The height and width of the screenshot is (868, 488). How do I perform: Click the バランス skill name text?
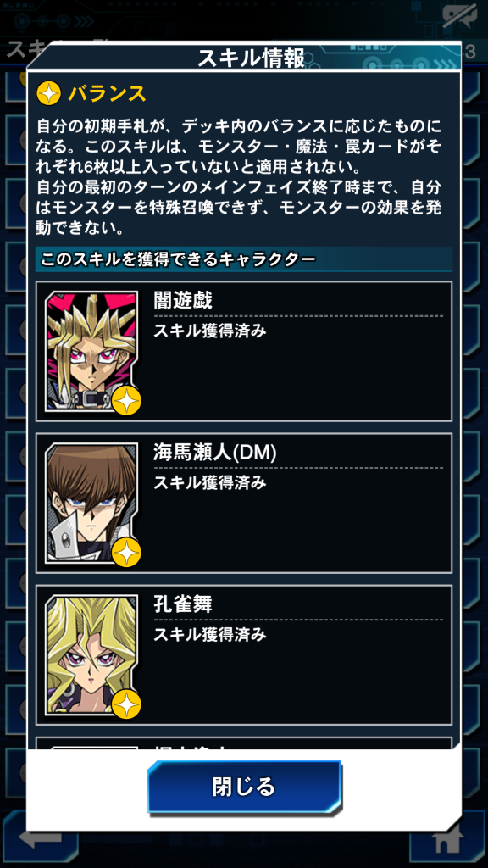(x=108, y=93)
